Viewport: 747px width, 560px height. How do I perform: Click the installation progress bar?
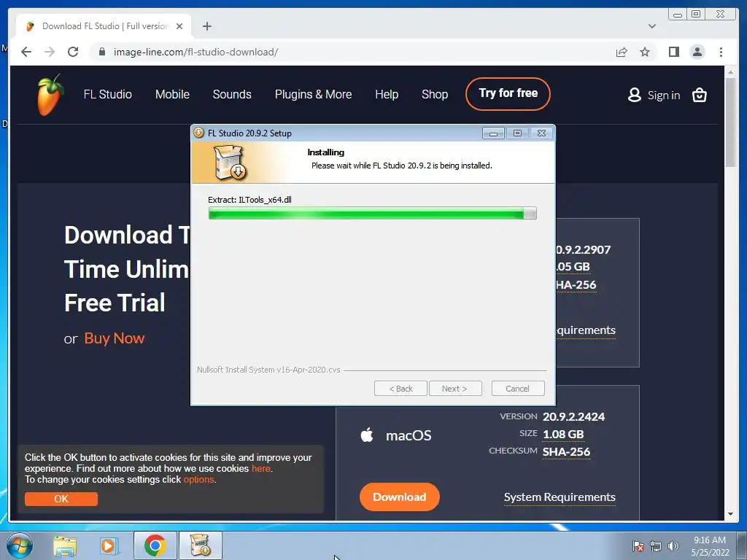click(x=373, y=214)
